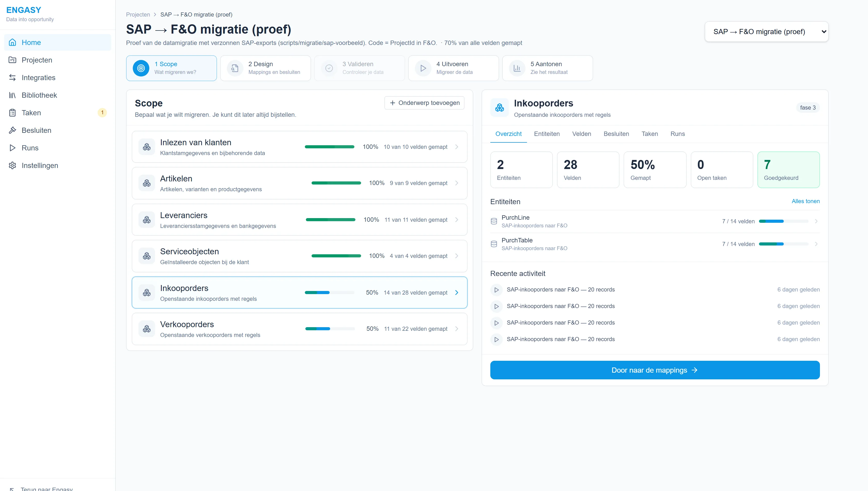Click the Scope target step icon
Screen dimensions: 868x491
pos(141,68)
